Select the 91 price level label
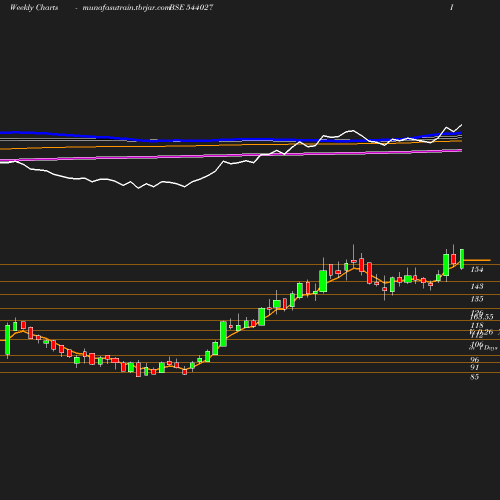The image size is (500, 500). point(475,367)
